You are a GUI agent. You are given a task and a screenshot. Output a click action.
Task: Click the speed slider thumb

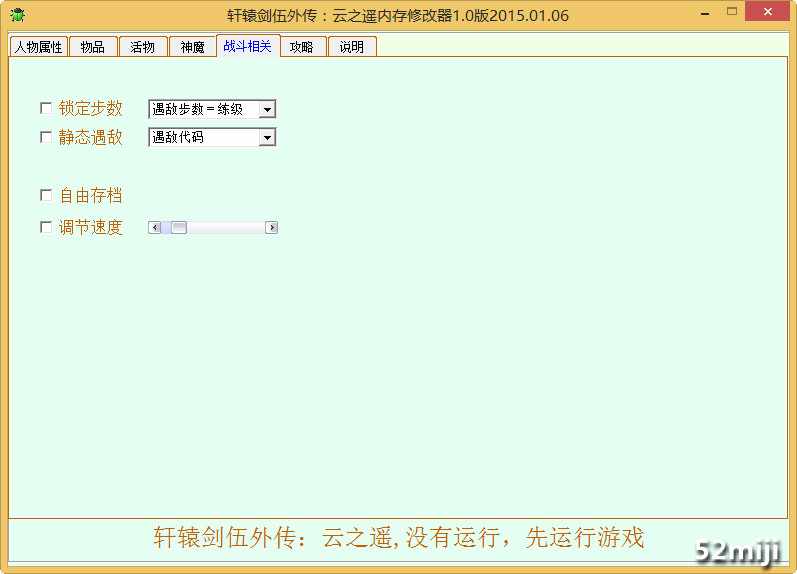(178, 228)
